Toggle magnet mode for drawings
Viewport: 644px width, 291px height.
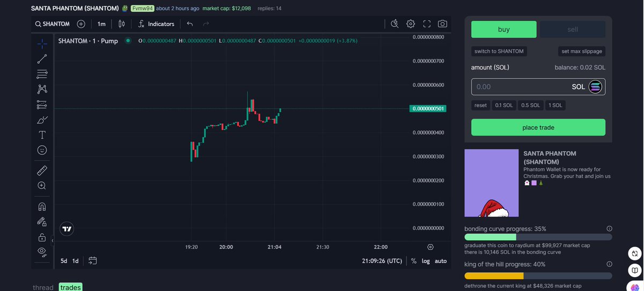click(42, 206)
